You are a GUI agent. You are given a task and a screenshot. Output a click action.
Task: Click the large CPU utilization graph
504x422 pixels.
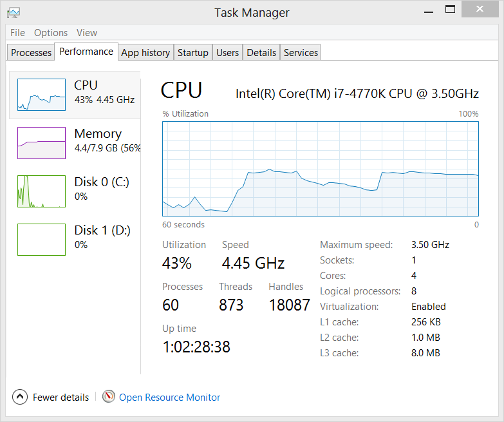point(321,169)
